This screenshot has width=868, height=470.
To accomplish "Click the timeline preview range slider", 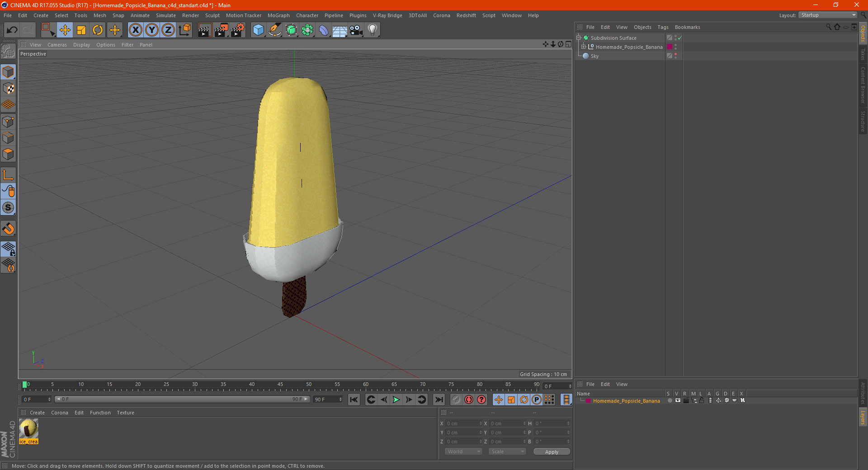I will click(x=182, y=399).
